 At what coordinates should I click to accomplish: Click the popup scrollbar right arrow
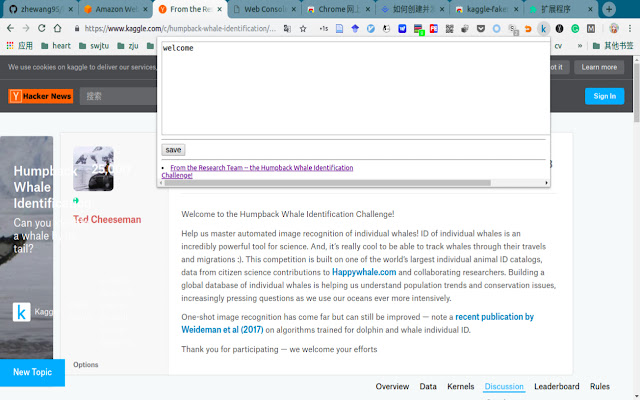coord(547,183)
